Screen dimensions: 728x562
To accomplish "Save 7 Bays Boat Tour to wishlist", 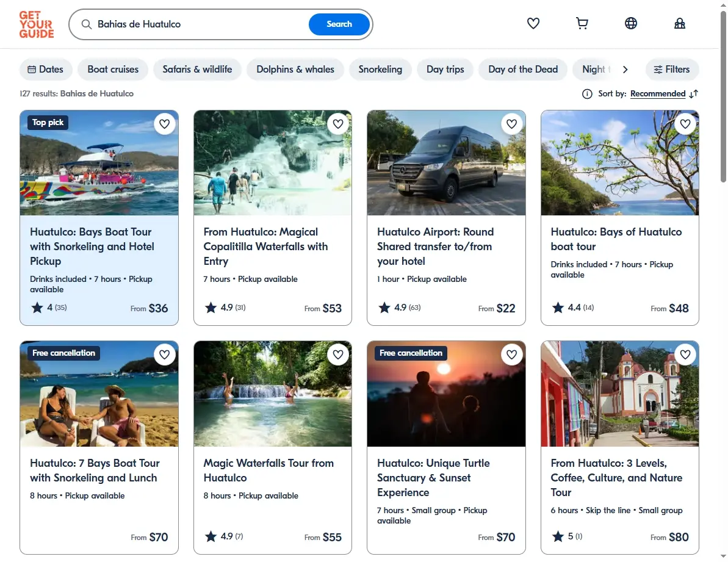I will point(164,355).
